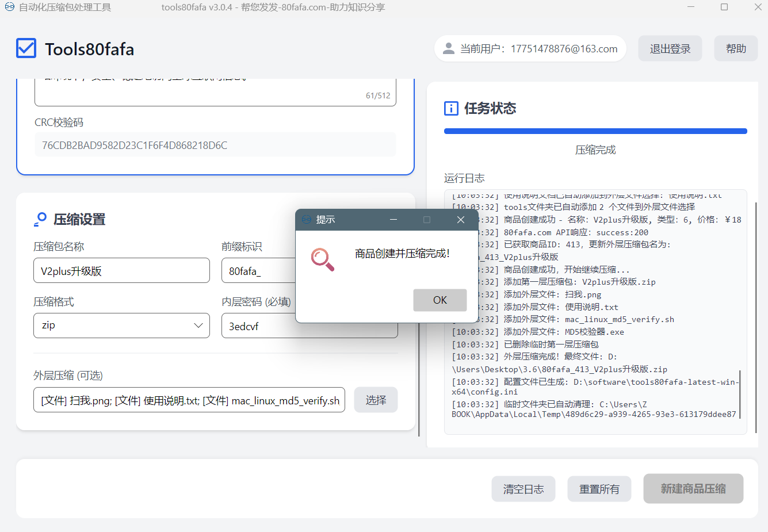The image size is (768, 532).
Task: Click the 压缩包名称 field with V2plus升级版
Action: point(121,271)
